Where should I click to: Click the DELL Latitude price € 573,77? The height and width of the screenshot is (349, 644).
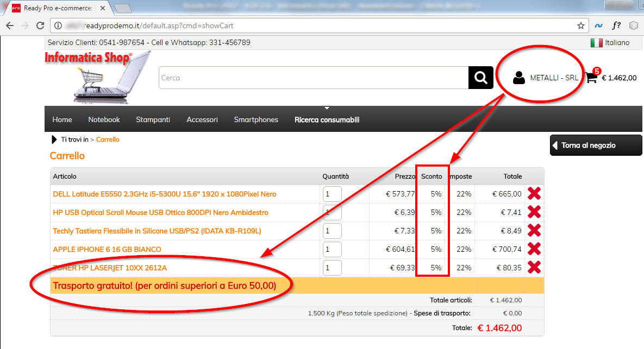coord(401,194)
